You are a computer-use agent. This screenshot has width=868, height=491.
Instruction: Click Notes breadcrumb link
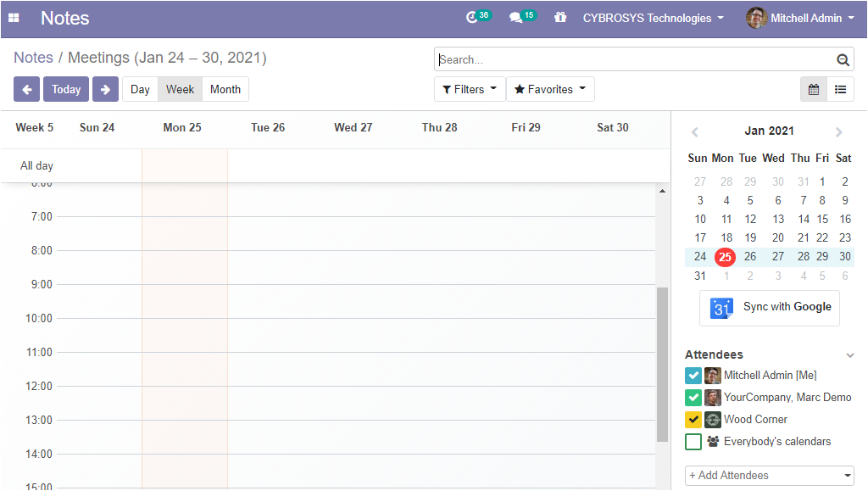[33, 58]
